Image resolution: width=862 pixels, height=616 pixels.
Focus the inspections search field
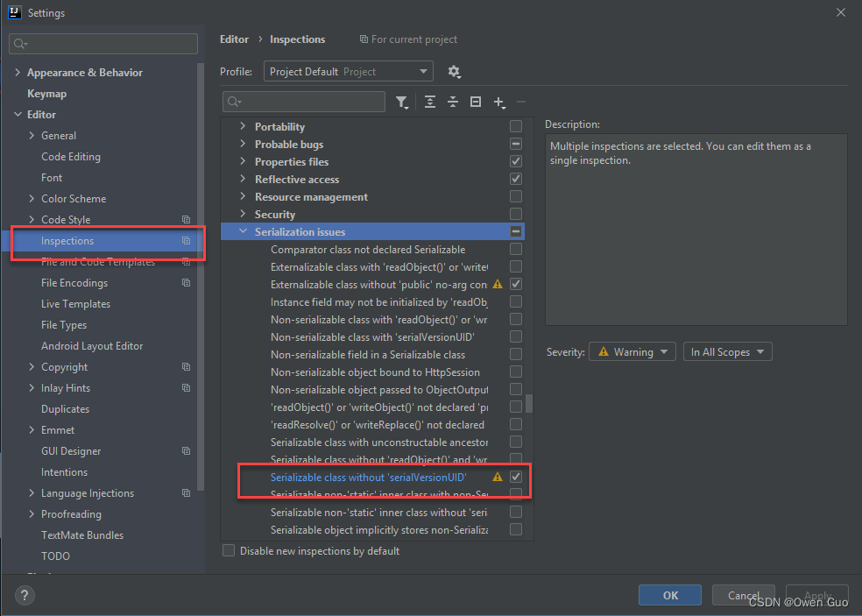[304, 102]
